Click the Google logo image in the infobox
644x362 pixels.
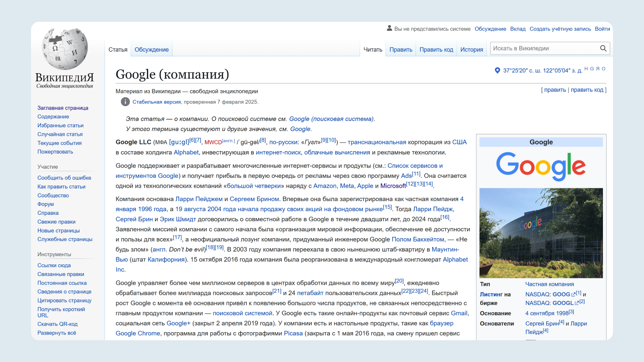(x=541, y=165)
